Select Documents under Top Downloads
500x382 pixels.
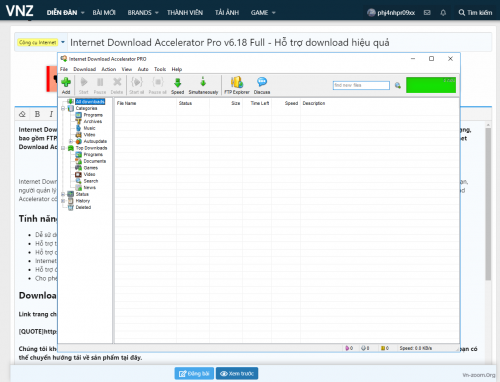[95, 161]
